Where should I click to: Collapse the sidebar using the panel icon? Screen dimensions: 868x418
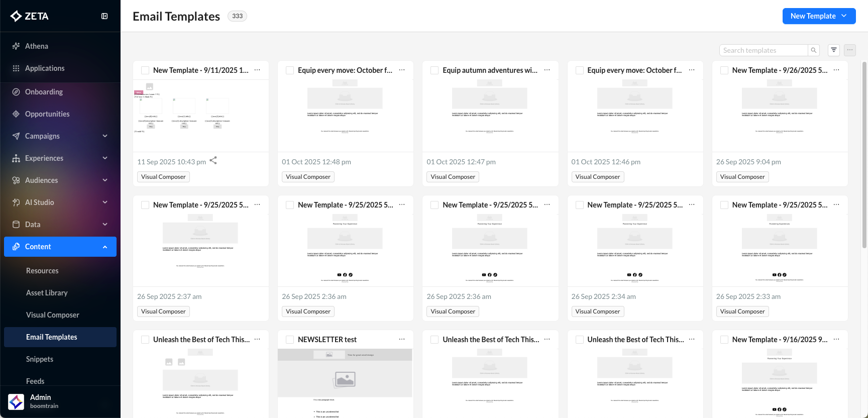104,16
